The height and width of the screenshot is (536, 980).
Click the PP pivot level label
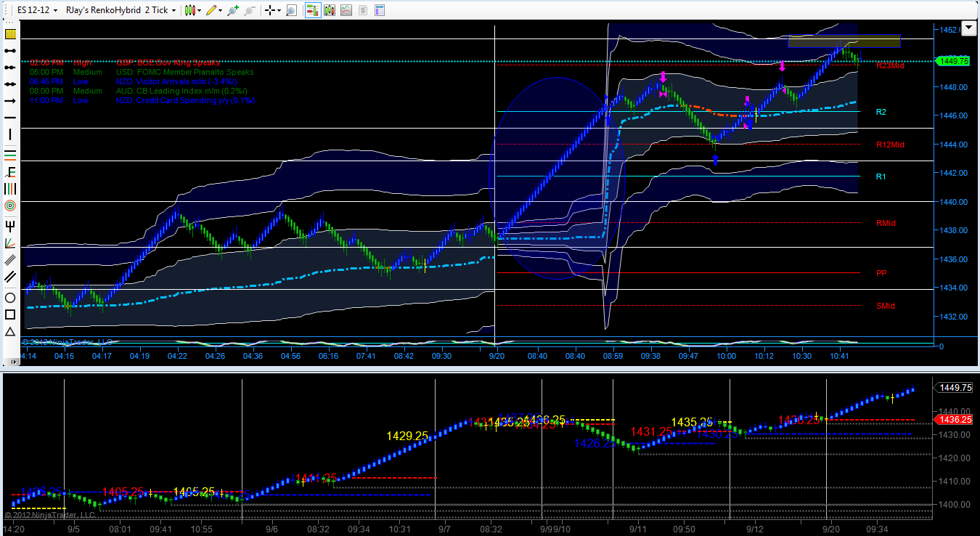point(881,273)
